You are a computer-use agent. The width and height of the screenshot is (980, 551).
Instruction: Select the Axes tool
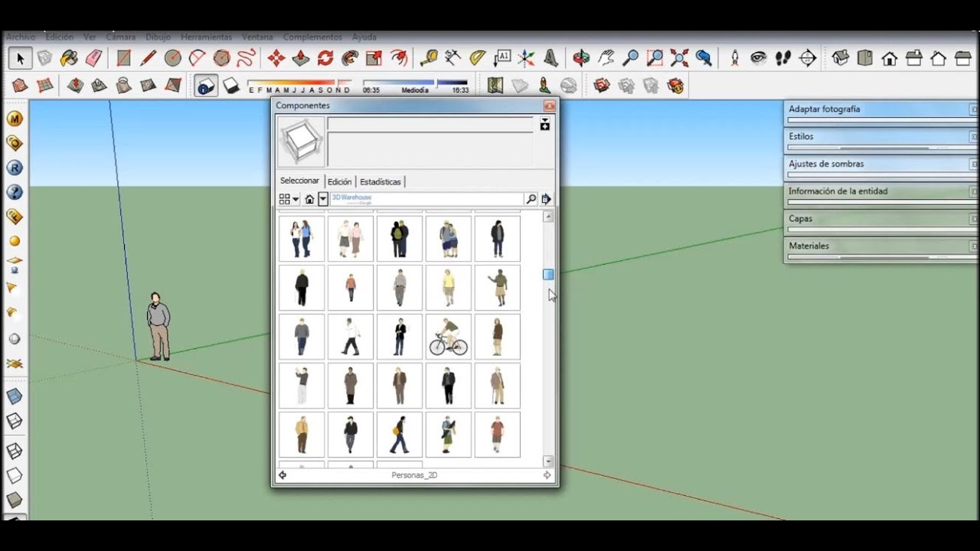pyautogui.click(x=527, y=58)
